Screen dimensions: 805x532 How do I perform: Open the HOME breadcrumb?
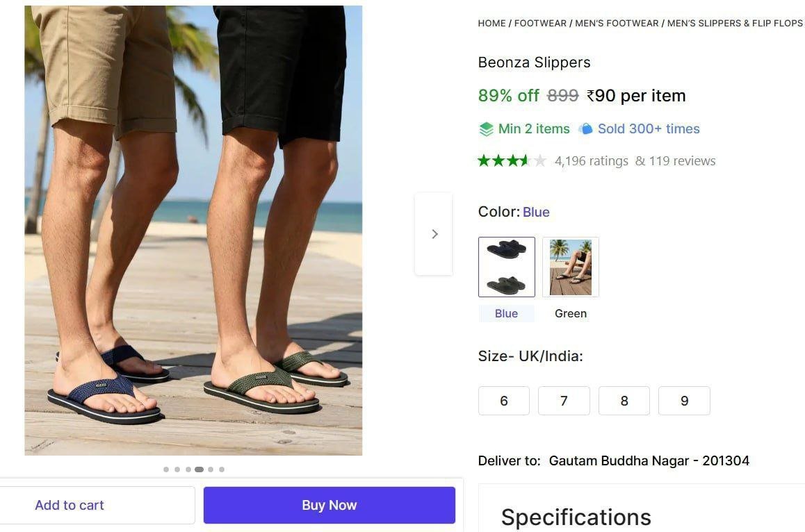pyautogui.click(x=491, y=23)
